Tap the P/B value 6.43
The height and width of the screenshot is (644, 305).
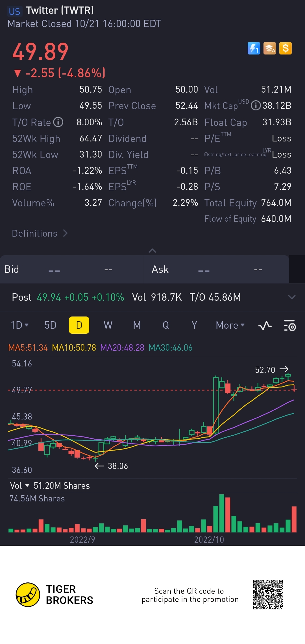[x=283, y=171]
